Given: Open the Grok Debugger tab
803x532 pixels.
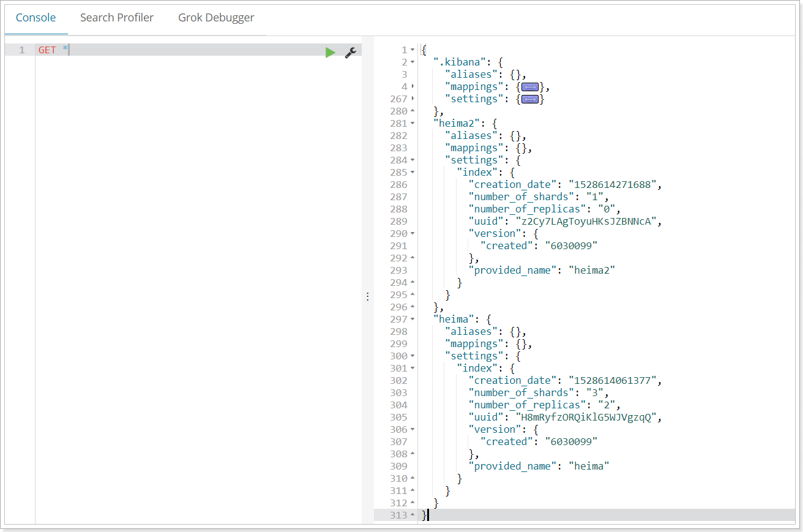Looking at the screenshot, I should pos(216,18).
